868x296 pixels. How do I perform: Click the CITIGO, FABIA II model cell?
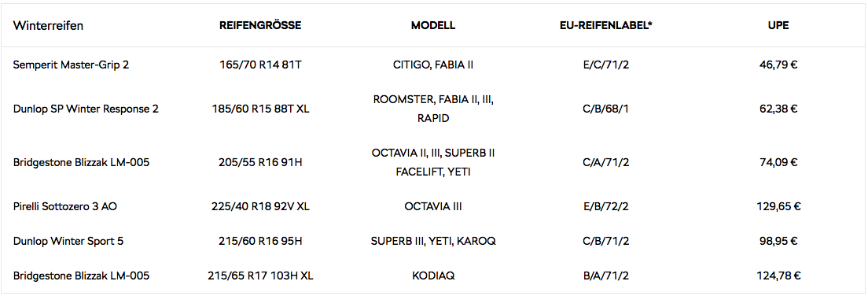click(x=433, y=65)
